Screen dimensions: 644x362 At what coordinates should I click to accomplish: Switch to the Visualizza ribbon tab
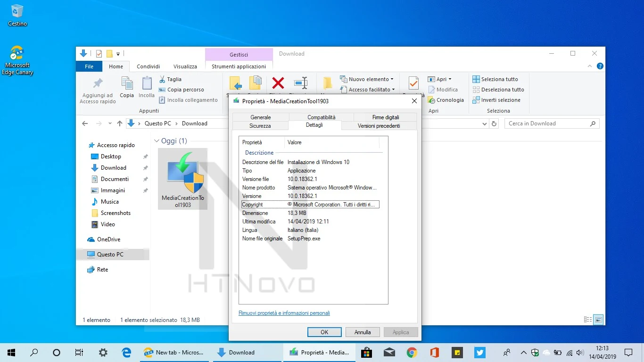tap(185, 66)
